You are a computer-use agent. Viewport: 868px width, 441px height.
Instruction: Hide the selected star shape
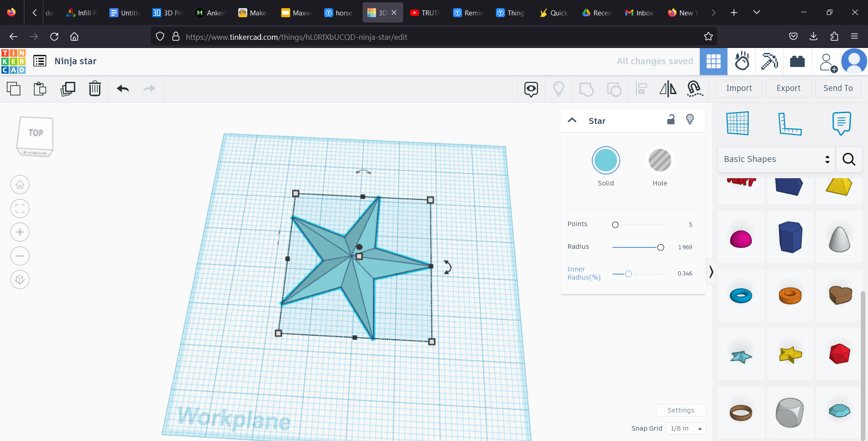pos(690,119)
